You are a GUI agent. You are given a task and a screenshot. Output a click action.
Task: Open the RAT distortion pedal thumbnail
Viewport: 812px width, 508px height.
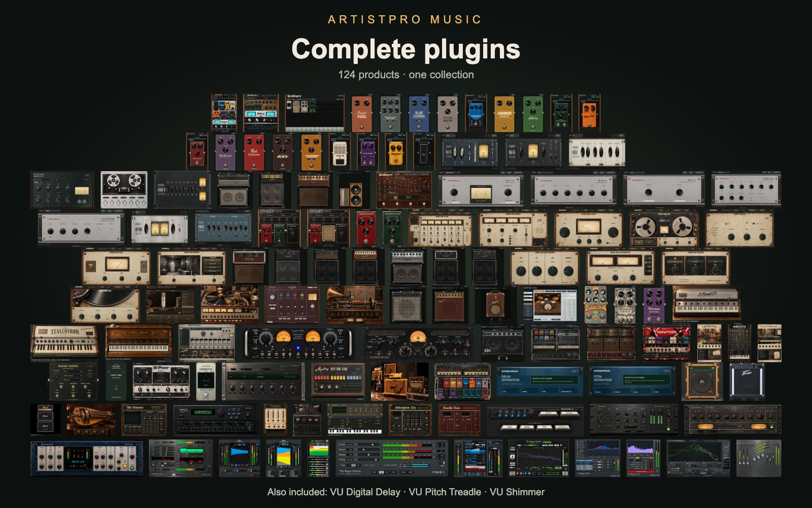pyautogui.click(x=282, y=151)
